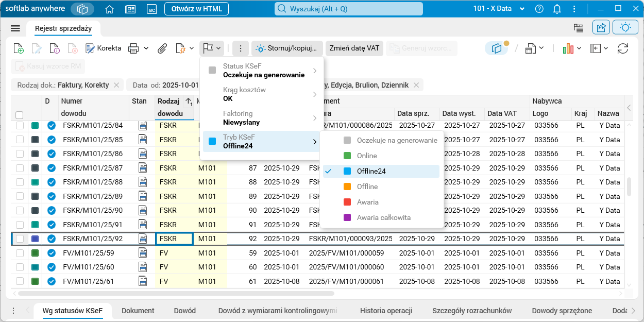
Task: Click the Stornuj/kopiuj button
Action: click(287, 48)
